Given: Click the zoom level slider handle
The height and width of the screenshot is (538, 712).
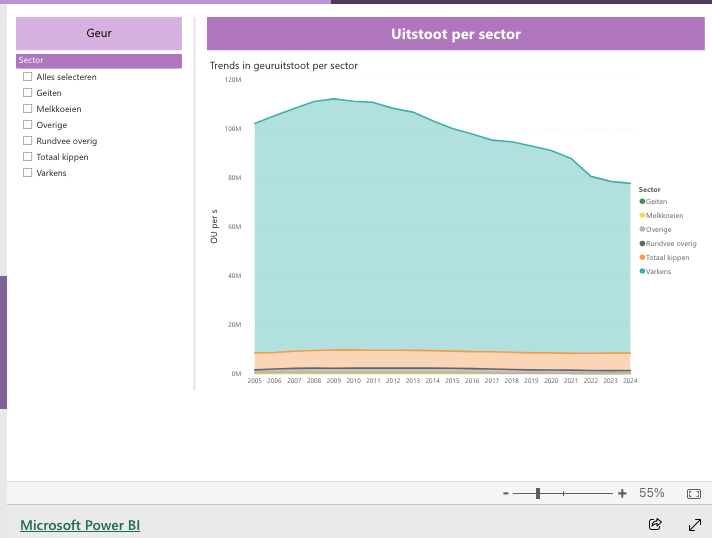Looking at the screenshot, I should (538, 493).
